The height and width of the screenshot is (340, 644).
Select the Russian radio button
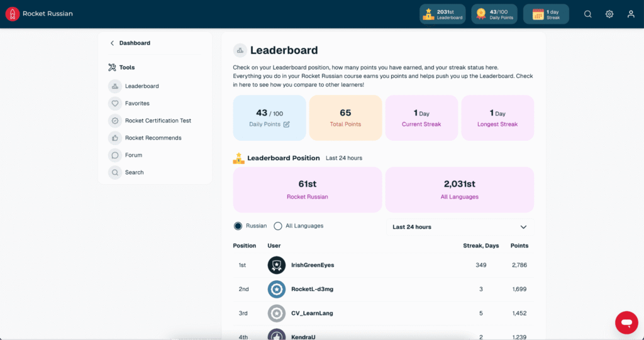pyautogui.click(x=238, y=226)
